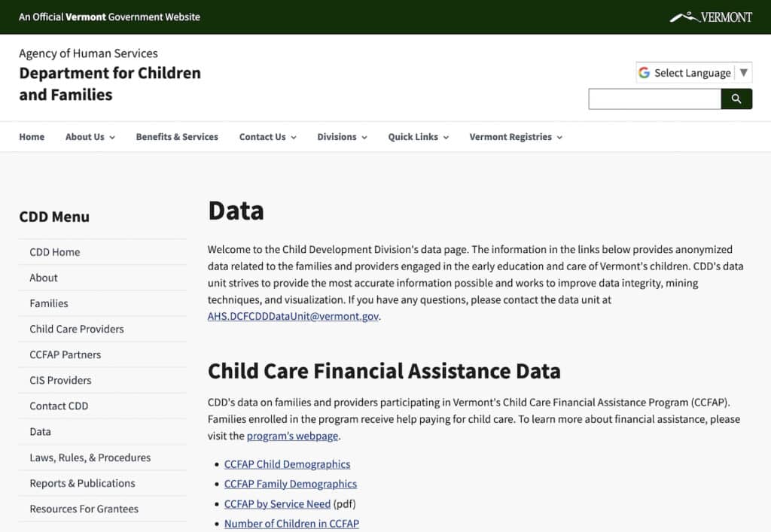Click the Google icon in language selector
The height and width of the screenshot is (532, 771).
[645, 73]
